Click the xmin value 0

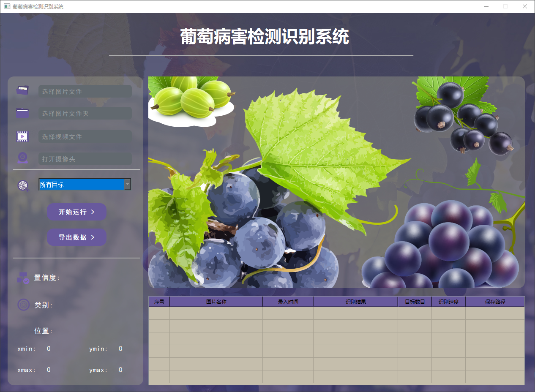[49, 348]
